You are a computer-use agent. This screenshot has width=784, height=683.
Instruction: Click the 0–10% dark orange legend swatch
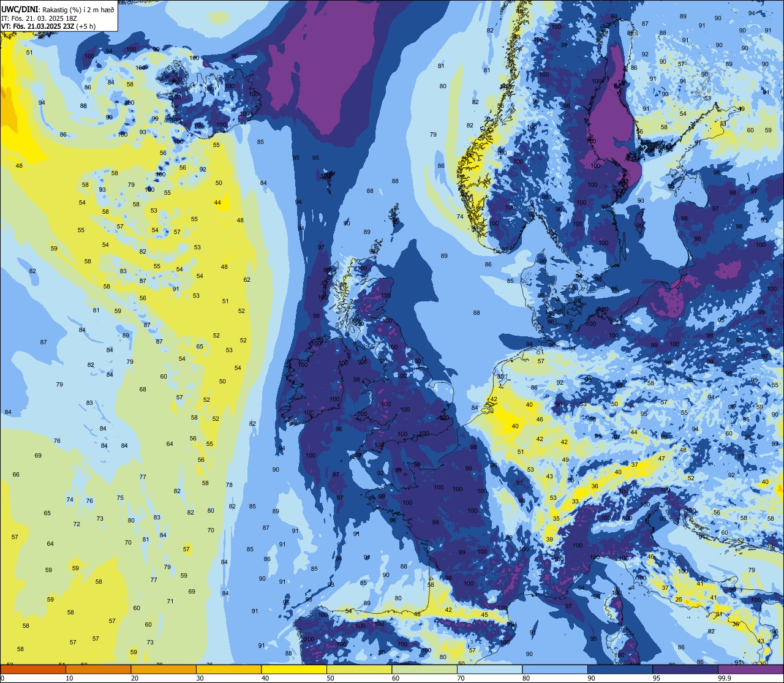[33, 669]
